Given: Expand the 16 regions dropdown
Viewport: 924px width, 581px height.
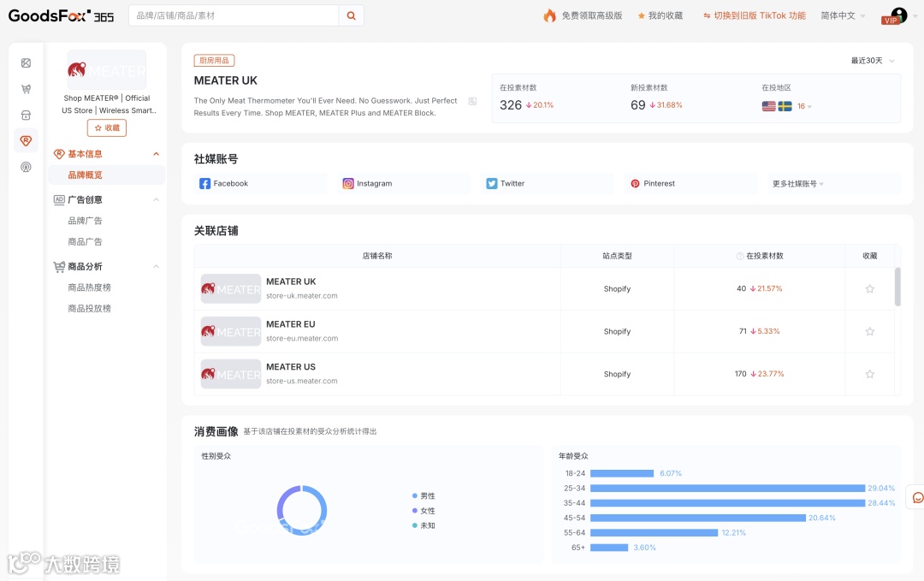Looking at the screenshot, I should pyautogui.click(x=804, y=107).
